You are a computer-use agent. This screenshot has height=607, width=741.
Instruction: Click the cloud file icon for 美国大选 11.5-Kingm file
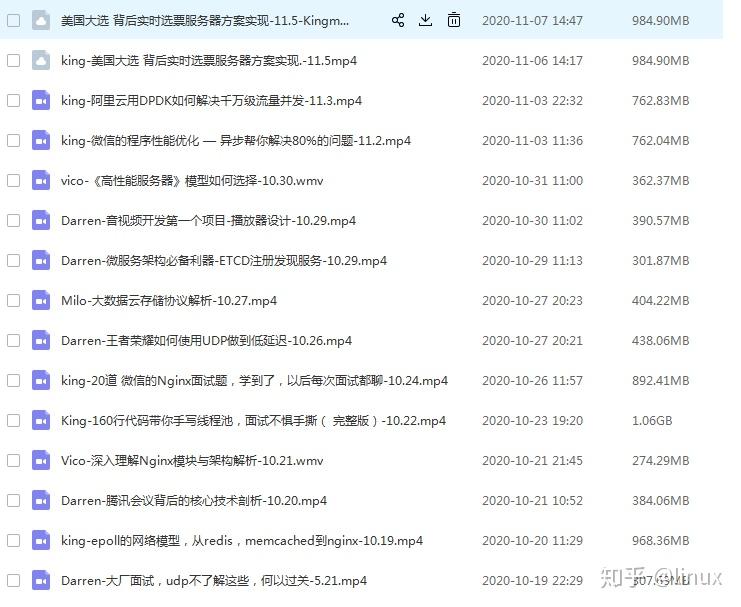point(41,20)
